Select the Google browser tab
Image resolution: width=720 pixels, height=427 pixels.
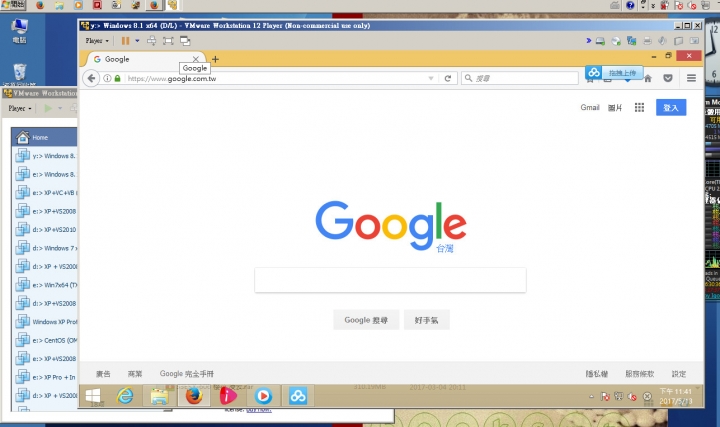pyautogui.click(x=144, y=59)
